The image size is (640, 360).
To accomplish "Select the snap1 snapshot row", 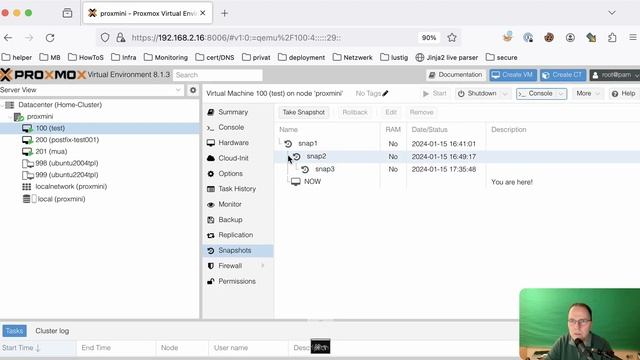I will pos(457,144).
